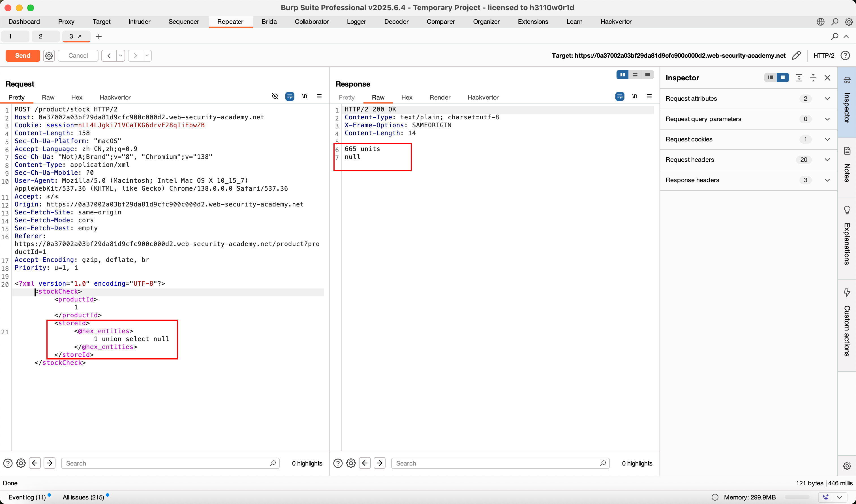Image resolution: width=856 pixels, height=504 pixels.
Task: Collapse all Inspector sections
Action: point(813,78)
